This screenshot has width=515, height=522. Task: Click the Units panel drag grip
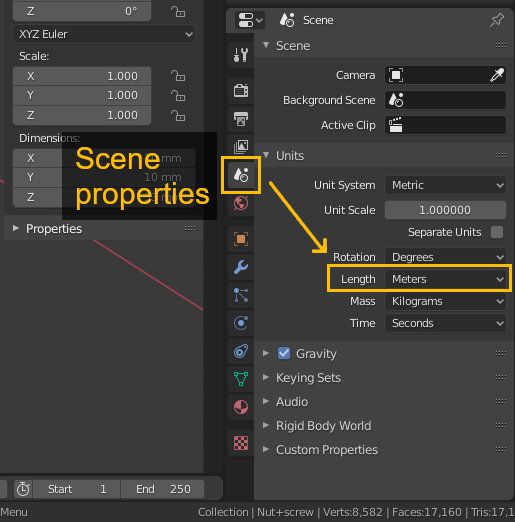[x=501, y=155]
